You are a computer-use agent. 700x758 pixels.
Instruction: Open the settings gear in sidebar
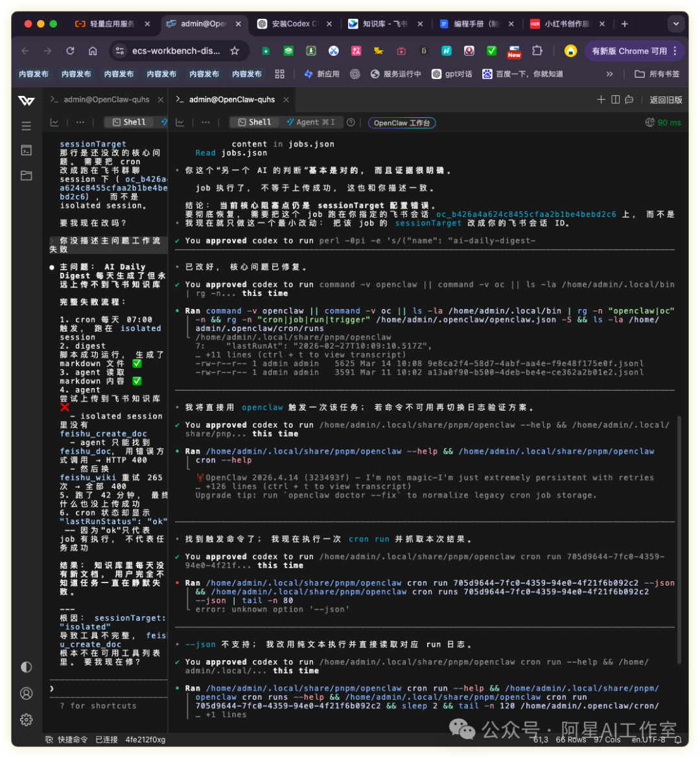(26, 720)
